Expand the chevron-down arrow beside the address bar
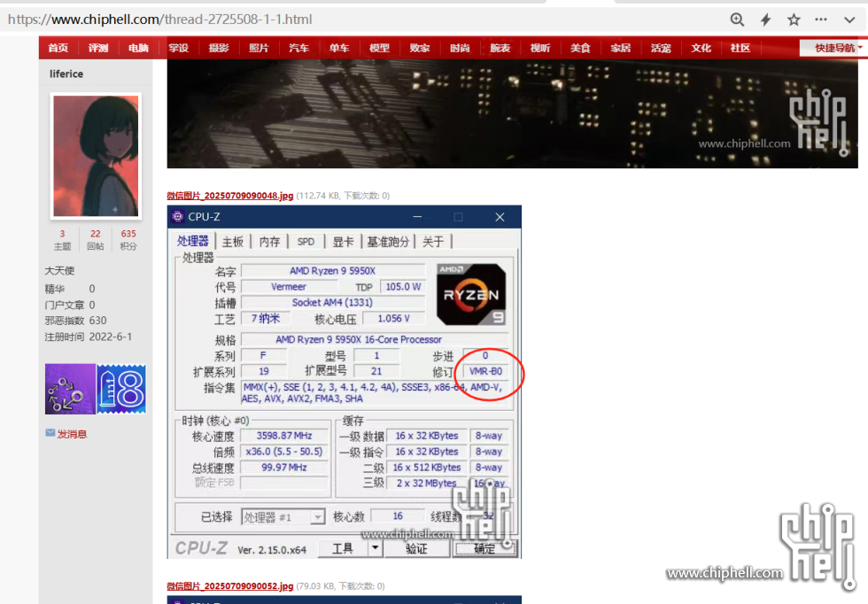 (x=849, y=20)
